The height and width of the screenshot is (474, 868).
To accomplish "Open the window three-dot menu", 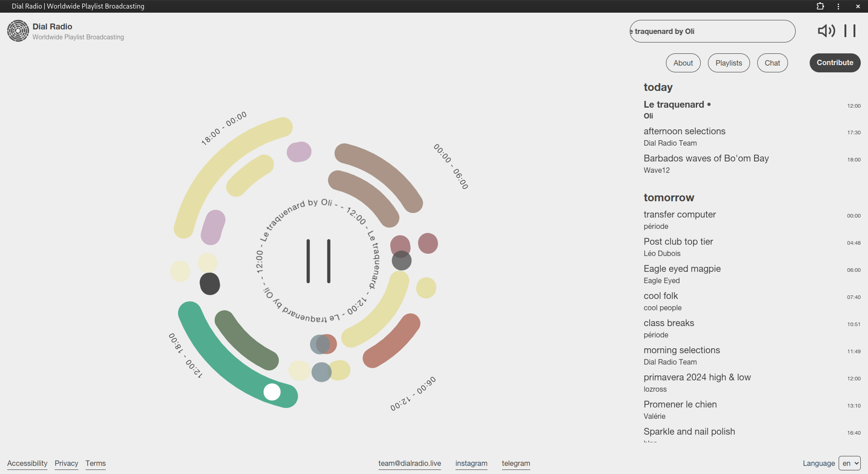I will 838,6.
